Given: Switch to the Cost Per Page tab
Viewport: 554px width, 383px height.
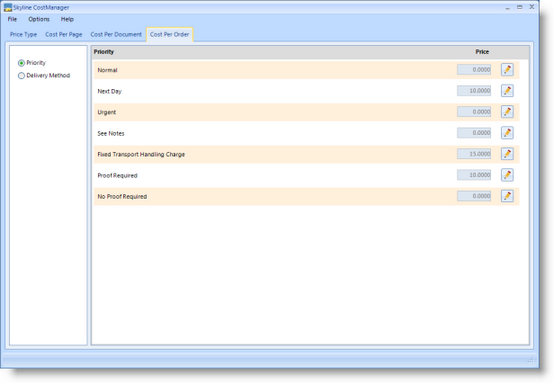Looking at the screenshot, I should (x=64, y=34).
